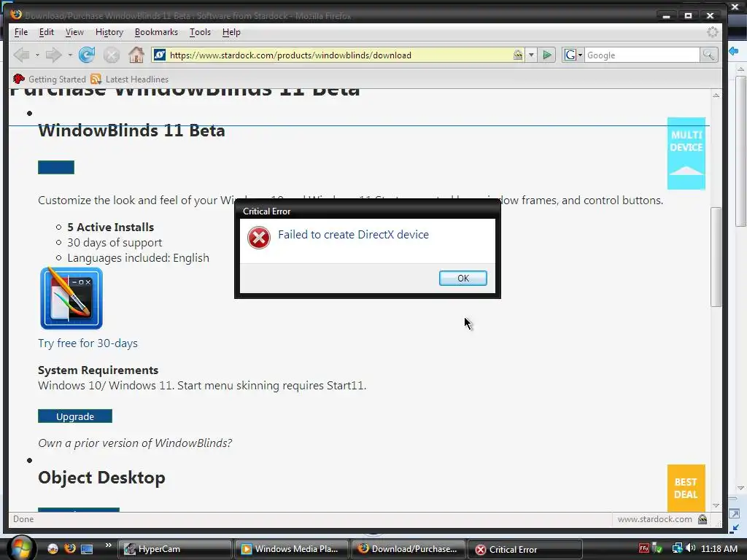
Task: Switch to Critical Error taskbar button
Action: coord(525,549)
